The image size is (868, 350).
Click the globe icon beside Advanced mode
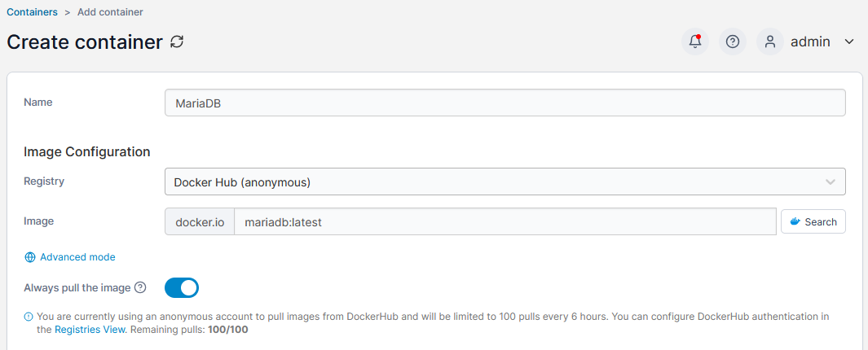click(x=30, y=257)
